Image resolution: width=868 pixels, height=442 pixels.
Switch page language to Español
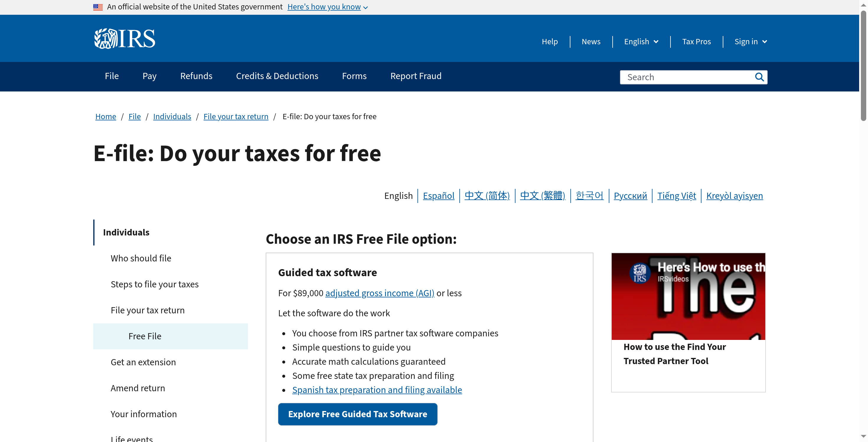coord(438,196)
